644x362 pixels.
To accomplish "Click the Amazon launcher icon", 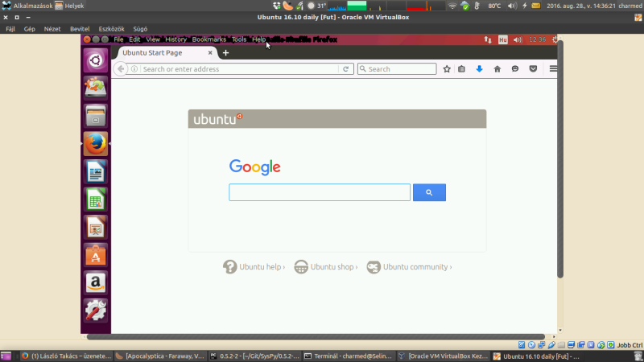I will tap(96, 282).
